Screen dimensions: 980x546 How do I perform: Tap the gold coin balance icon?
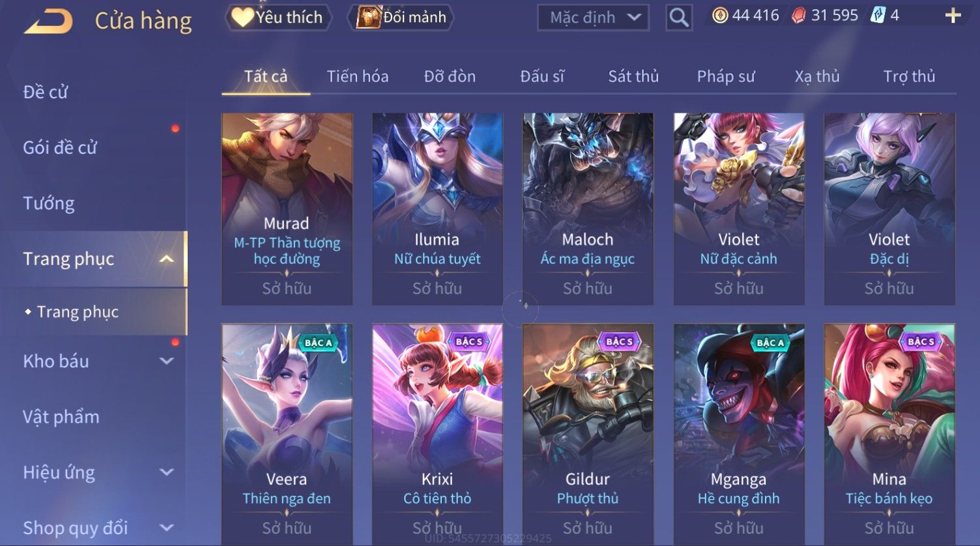[720, 16]
